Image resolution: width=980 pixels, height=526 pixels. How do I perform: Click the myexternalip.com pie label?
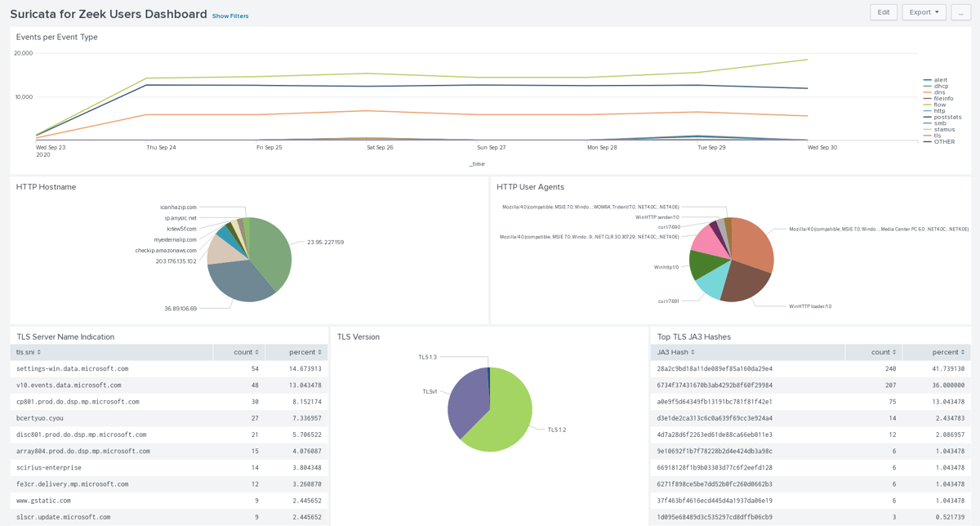(x=176, y=239)
